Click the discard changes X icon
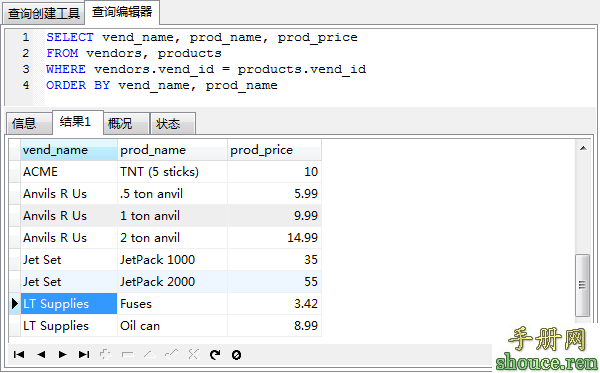The image size is (600, 373). (194, 355)
